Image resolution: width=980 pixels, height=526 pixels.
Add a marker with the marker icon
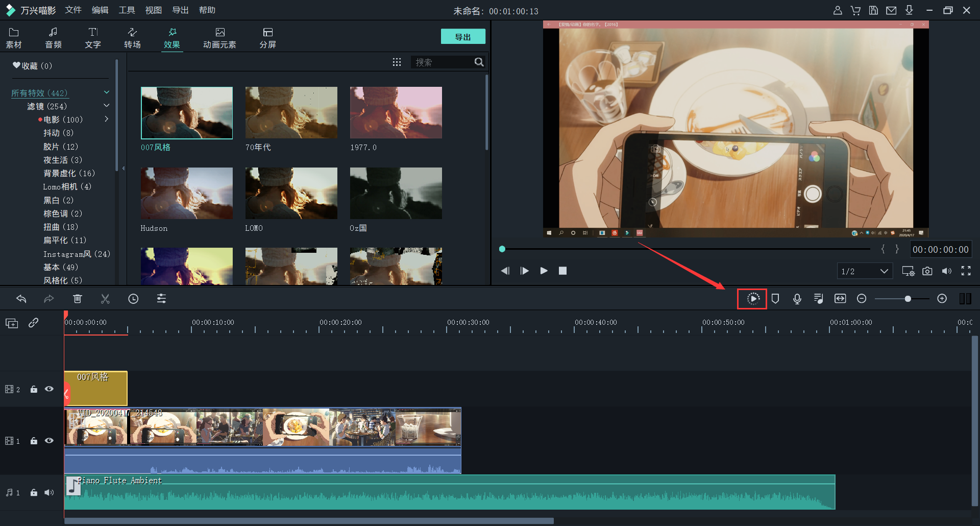coord(775,299)
